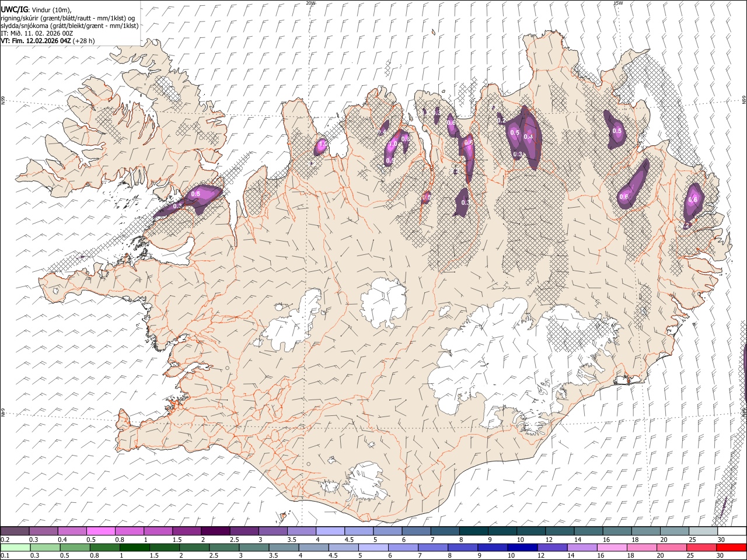Click the '0.1' label on lower legend
This screenshot has height=560, width=747.
point(5,555)
